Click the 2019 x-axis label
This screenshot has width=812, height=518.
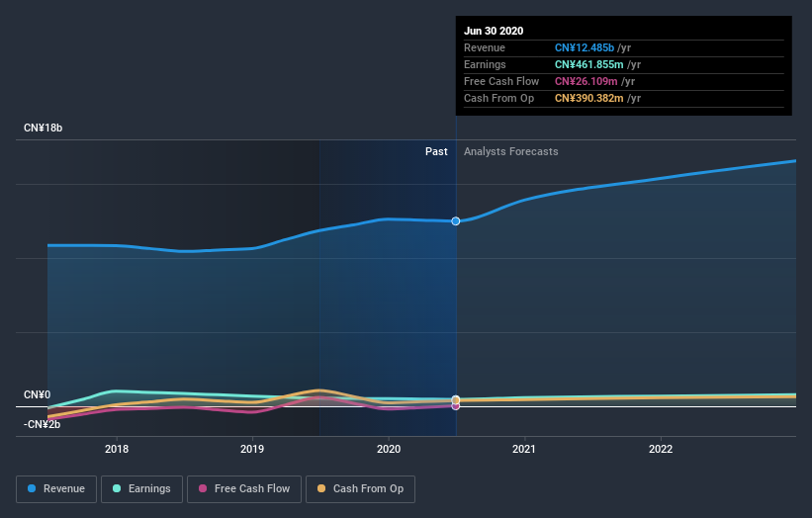pos(252,449)
